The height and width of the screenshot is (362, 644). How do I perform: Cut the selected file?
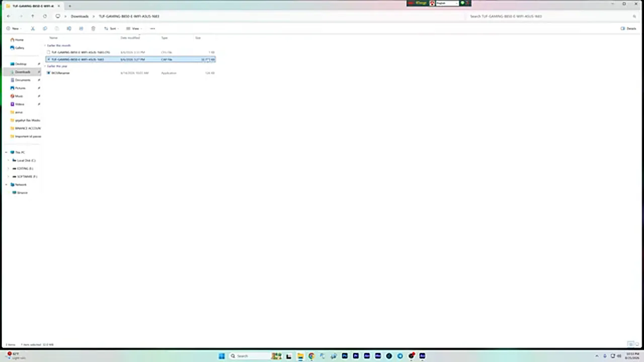click(33, 29)
